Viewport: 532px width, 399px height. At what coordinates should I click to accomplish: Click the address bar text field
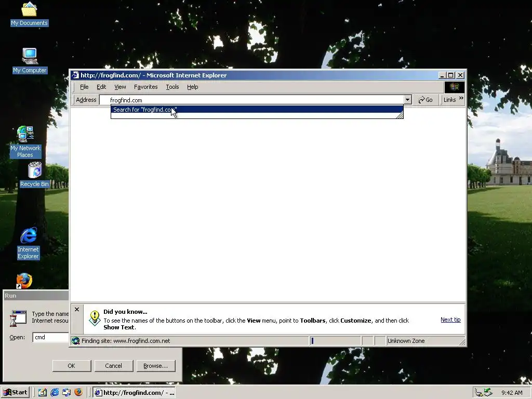pyautogui.click(x=252, y=100)
